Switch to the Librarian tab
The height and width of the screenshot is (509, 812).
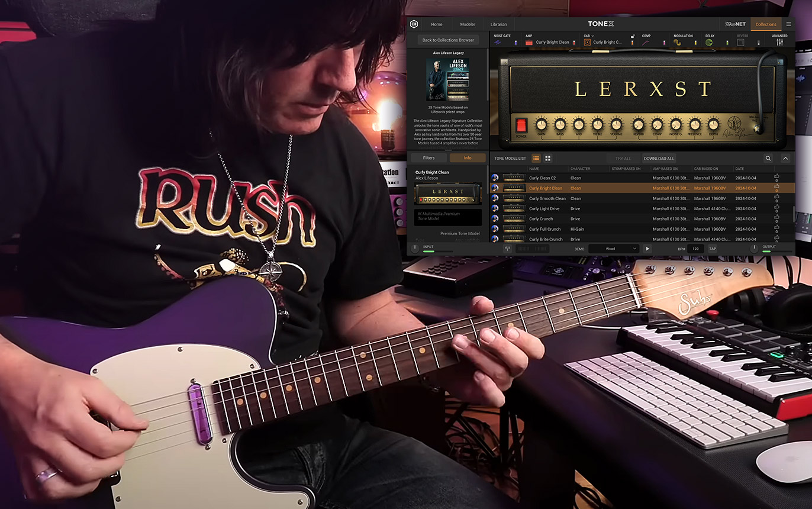(x=498, y=24)
